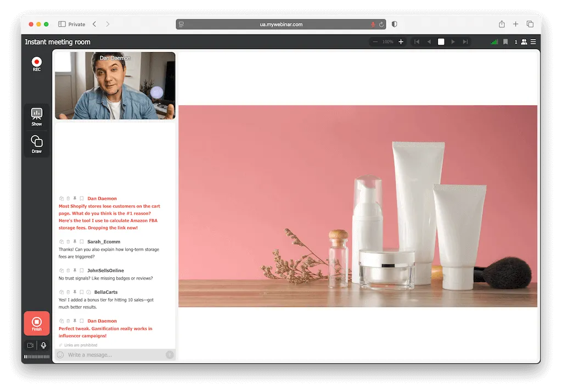This screenshot has width=562, height=392.
Task: Open the hamburger menu in meeting room
Action: 533,42
